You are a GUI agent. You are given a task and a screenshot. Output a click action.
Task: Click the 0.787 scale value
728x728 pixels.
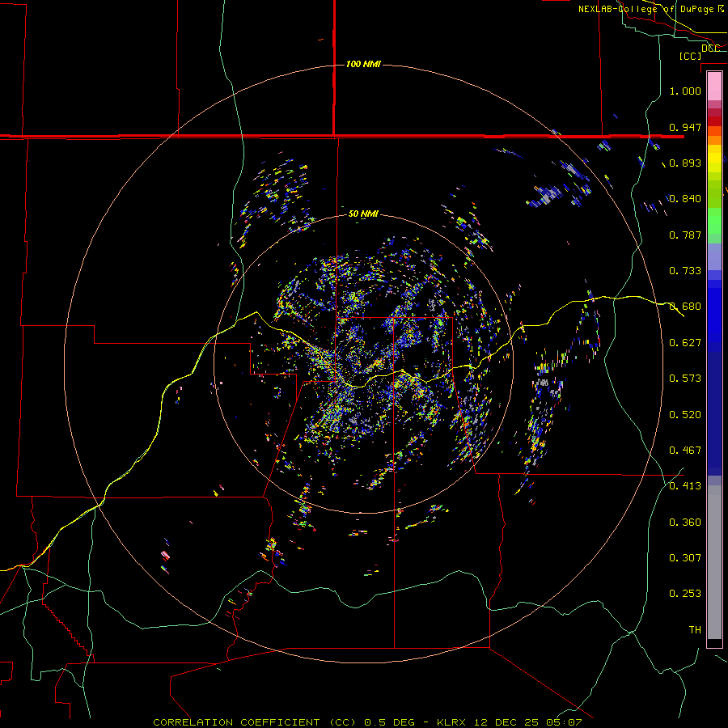click(x=685, y=235)
